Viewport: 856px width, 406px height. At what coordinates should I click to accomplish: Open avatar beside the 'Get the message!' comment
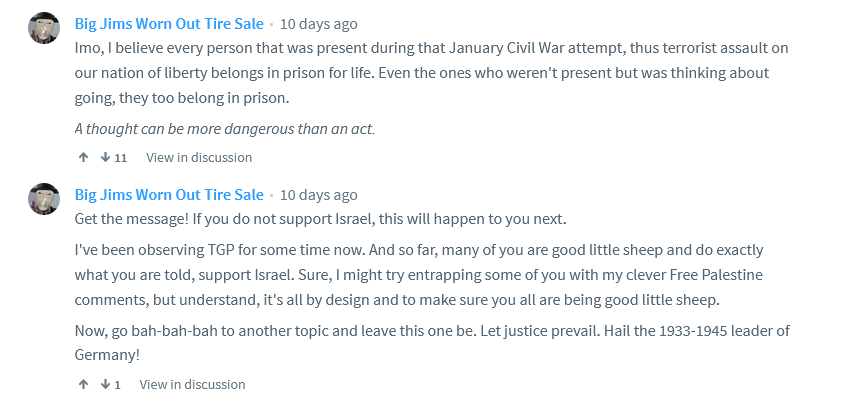tap(44, 199)
